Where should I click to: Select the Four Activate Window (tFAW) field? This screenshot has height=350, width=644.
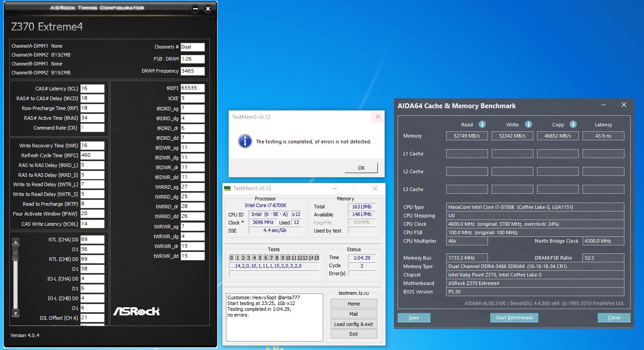[x=92, y=214]
